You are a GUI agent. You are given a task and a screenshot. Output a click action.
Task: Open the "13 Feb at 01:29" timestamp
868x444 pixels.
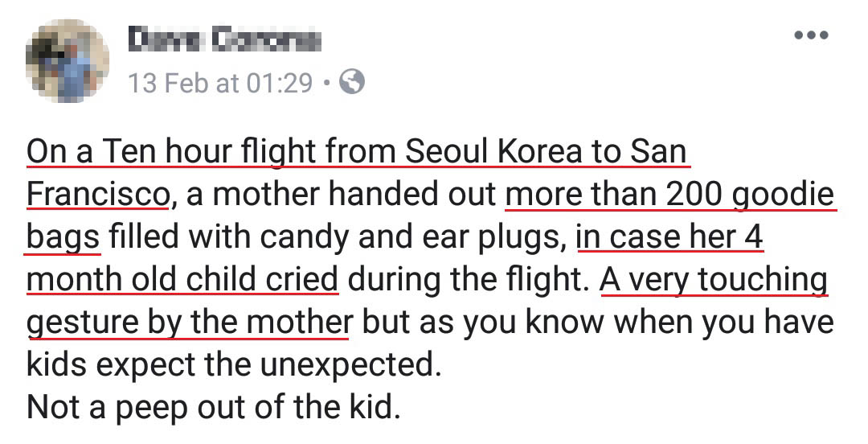pos(220,82)
